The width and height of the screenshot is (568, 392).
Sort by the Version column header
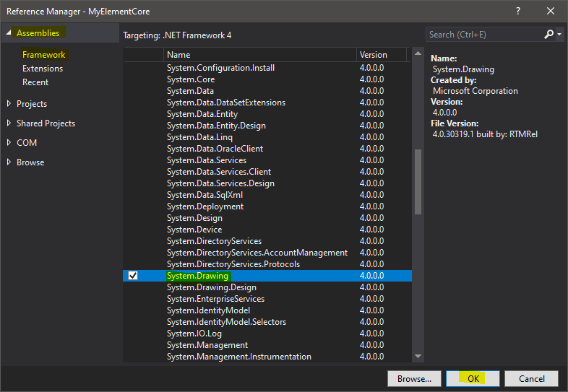pyautogui.click(x=381, y=55)
